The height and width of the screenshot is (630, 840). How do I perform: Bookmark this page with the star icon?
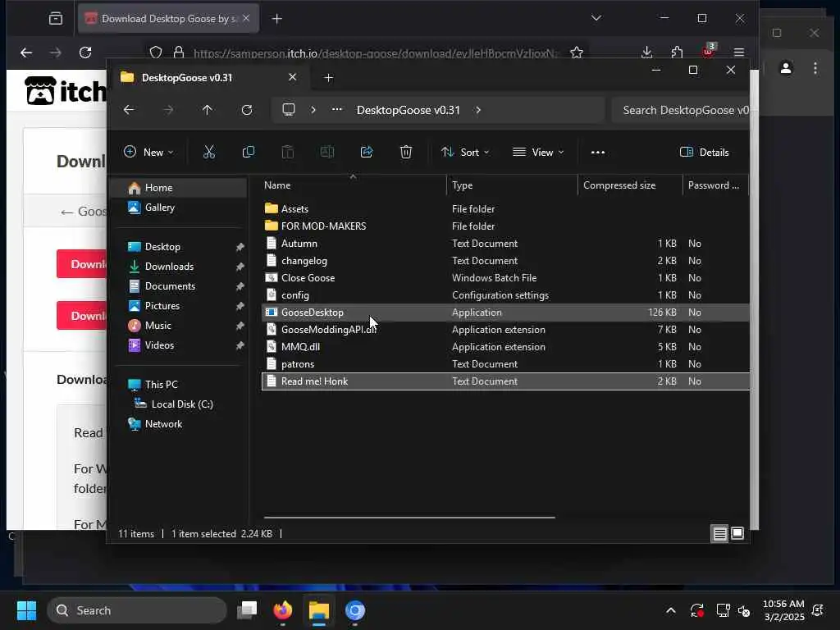coord(577,52)
